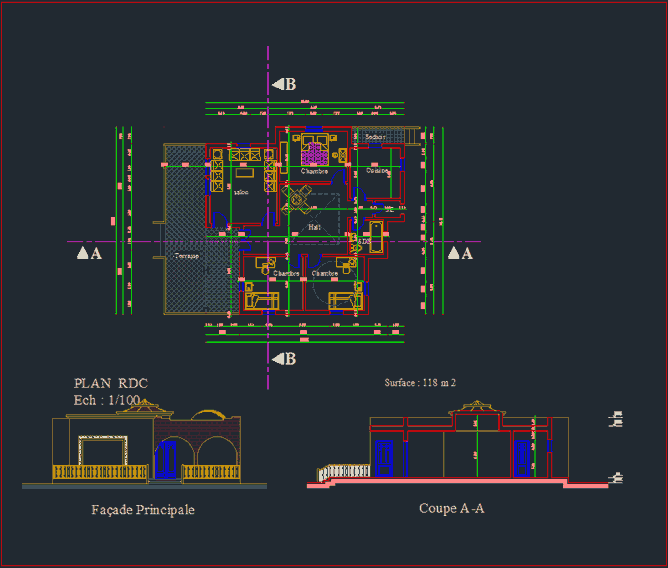Image resolution: width=668 pixels, height=568 pixels.
Task: Select the right section A arrow marker
Action: tap(459, 254)
